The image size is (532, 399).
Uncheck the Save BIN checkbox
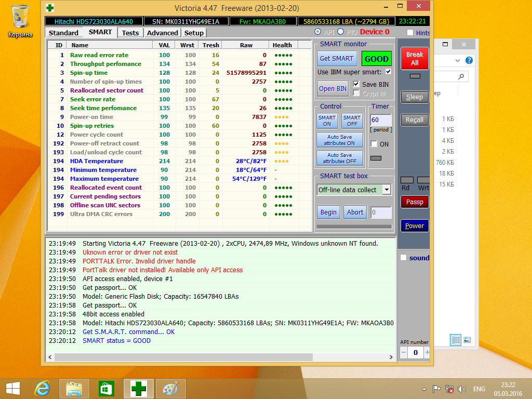click(x=356, y=84)
